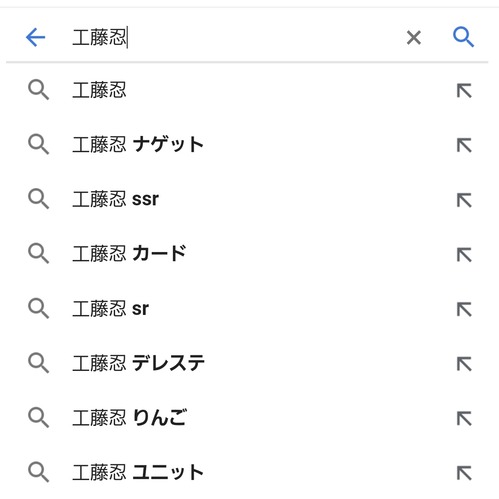Clear the search text with X

(x=414, y=37)
